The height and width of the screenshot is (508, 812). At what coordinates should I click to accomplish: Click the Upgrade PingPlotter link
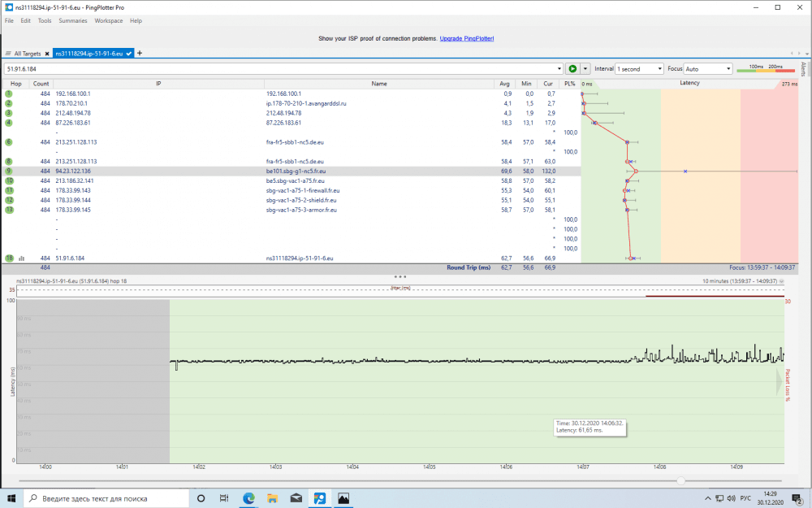pyautogui.click(x=467, y=38)
